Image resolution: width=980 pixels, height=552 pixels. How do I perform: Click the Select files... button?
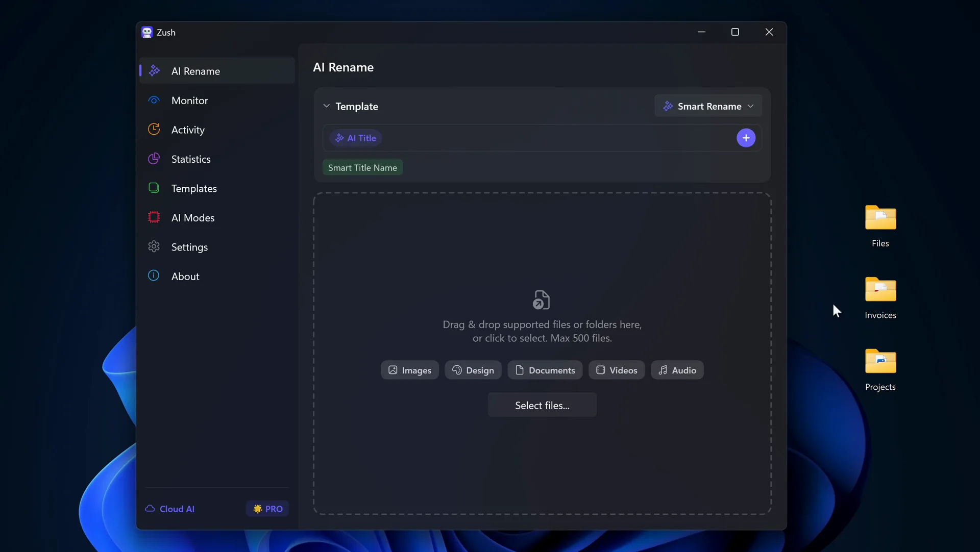tap(542, 405)
